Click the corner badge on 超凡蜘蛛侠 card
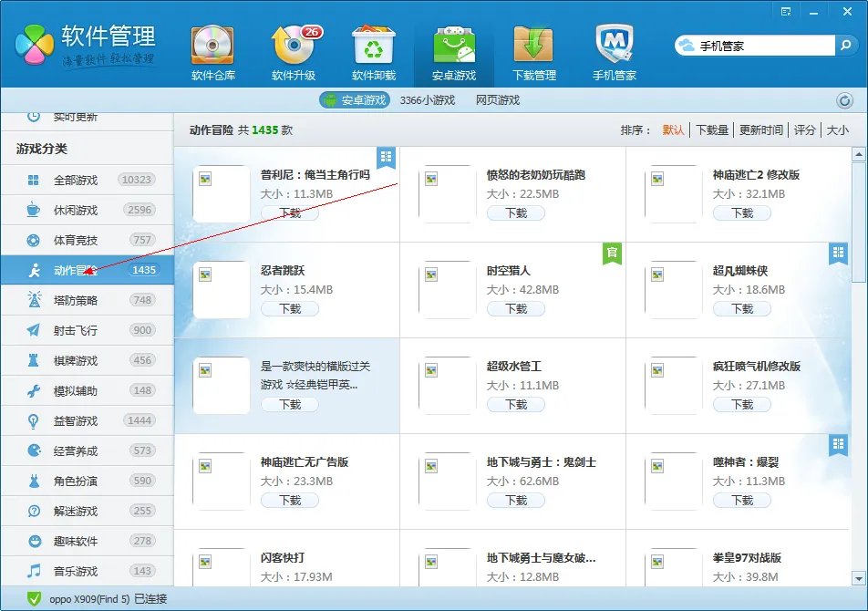This screenshot has width=868, height=611. pos(838,254)
